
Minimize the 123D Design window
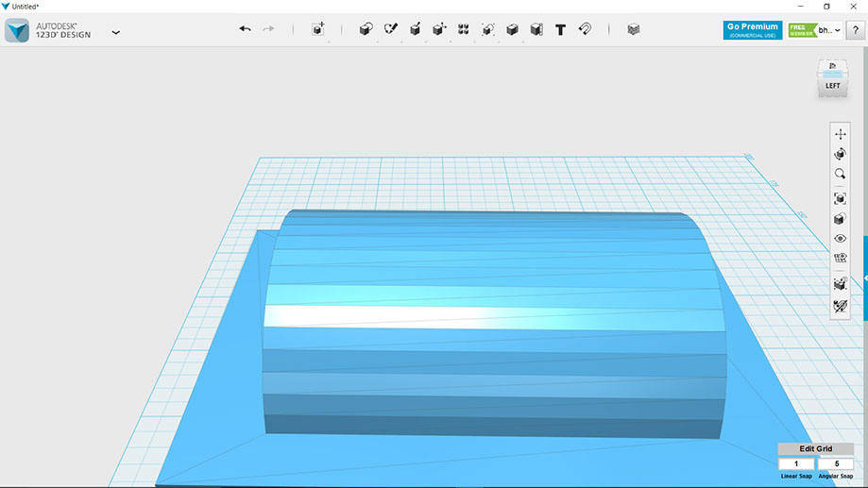[x=800, y=6]
